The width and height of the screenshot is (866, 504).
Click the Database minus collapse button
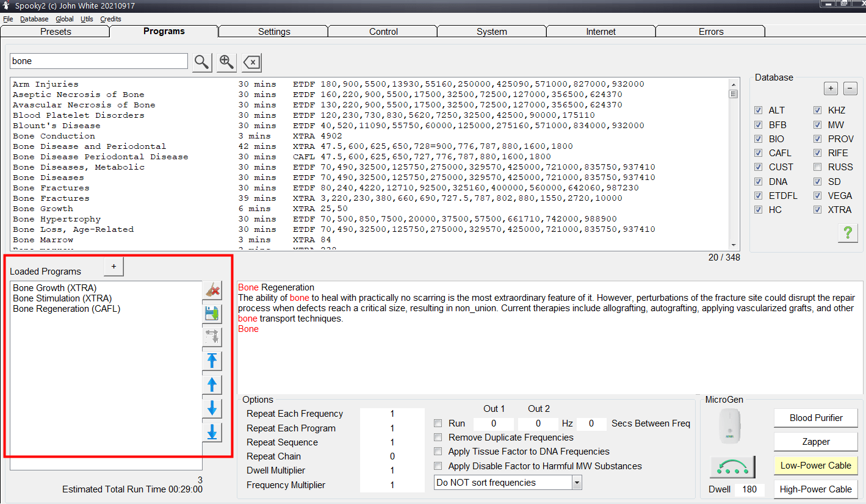point(850,88)
